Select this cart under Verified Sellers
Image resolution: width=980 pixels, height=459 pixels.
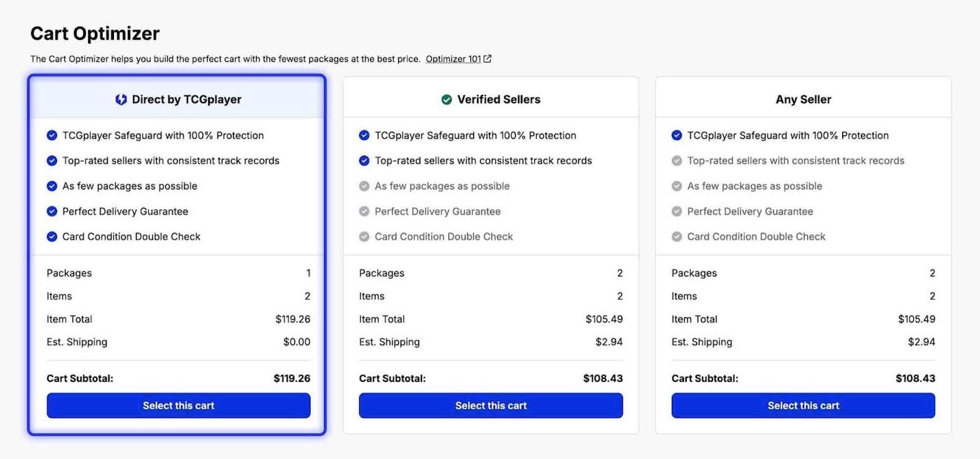[x=491, y=406]
